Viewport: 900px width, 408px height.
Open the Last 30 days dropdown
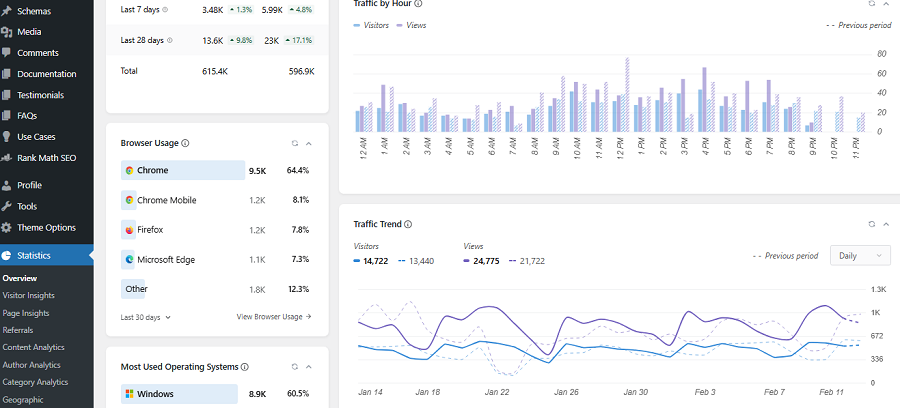[x=145, y=317]
